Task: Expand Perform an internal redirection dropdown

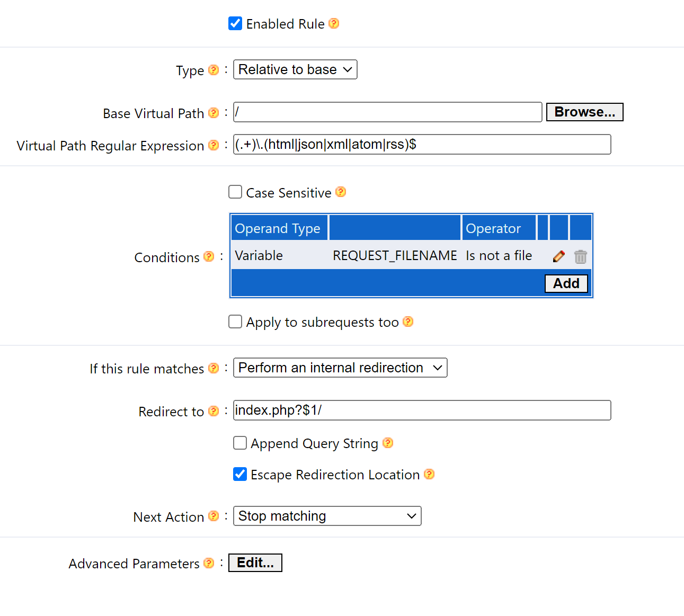Action: pyautogui.click(x=340, y=368)
